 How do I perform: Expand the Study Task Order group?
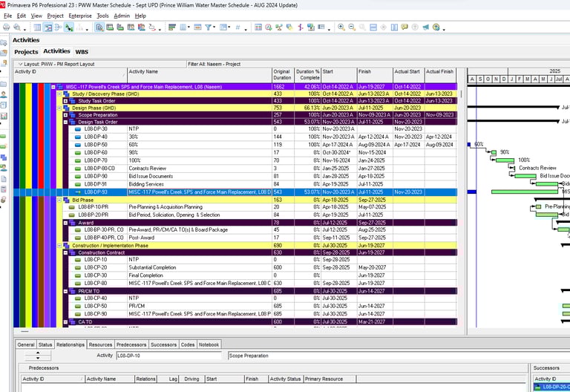pos(66,101)
